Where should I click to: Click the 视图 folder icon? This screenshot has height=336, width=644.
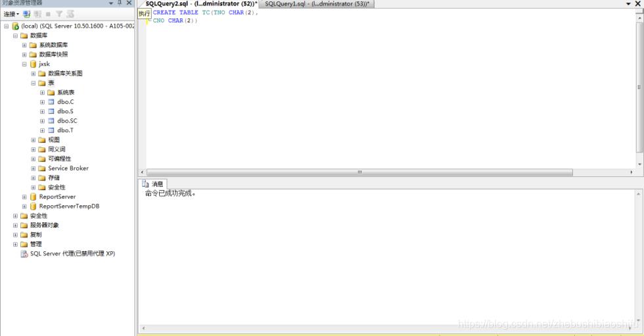42,140
